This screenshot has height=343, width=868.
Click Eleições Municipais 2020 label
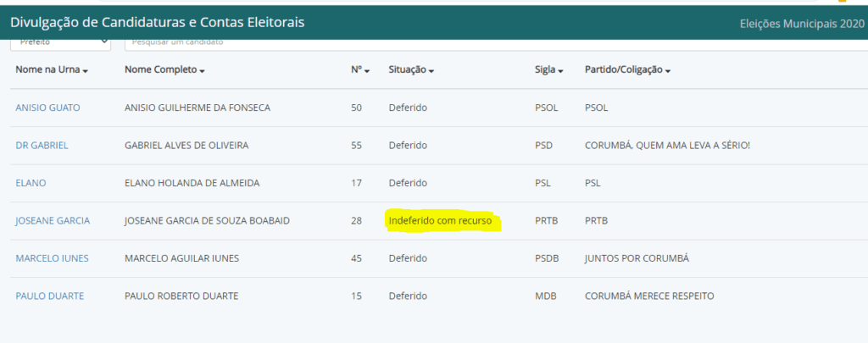[x=802, y=24]
